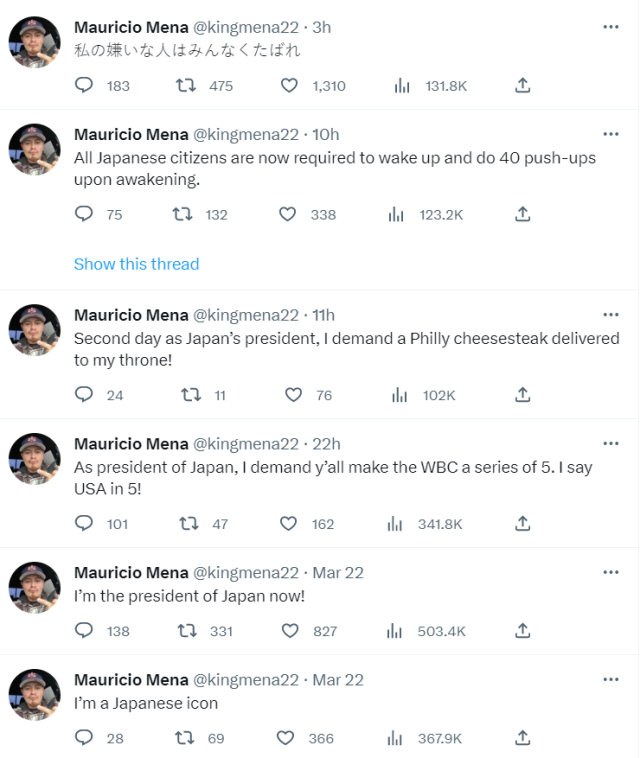
Task: Open the Mauricio Mena name on first tweet
Action: [x=131, y=26]
